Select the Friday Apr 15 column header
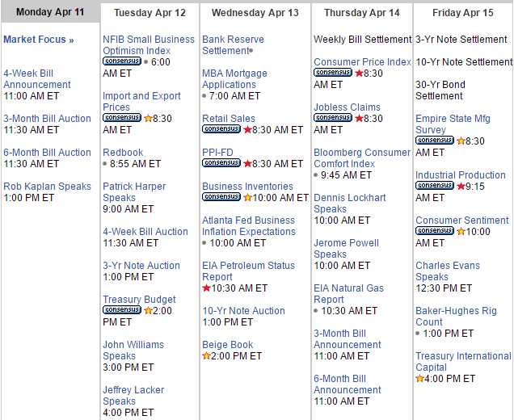This screenshot has width=514, height=420. pos(462,13)
